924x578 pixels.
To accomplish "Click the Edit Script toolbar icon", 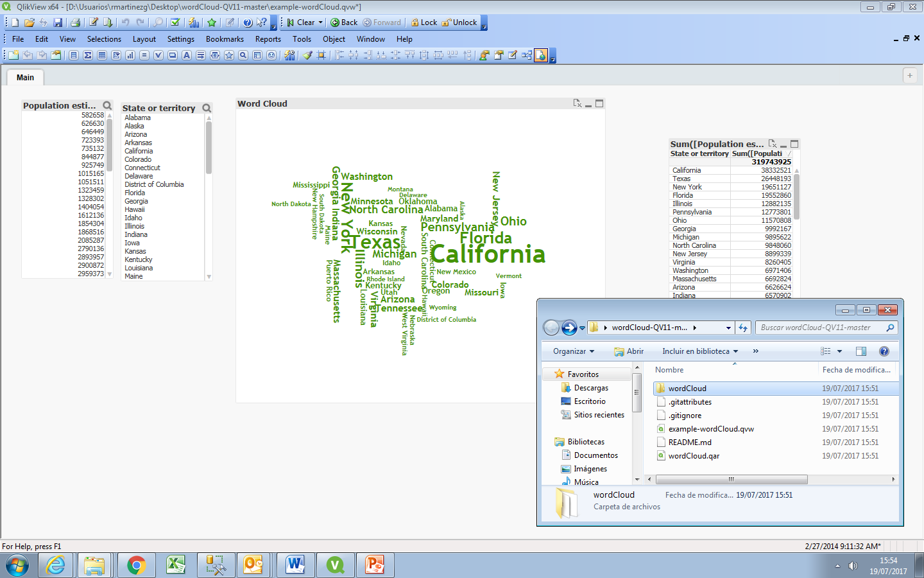I will click(x=94, y=22).
